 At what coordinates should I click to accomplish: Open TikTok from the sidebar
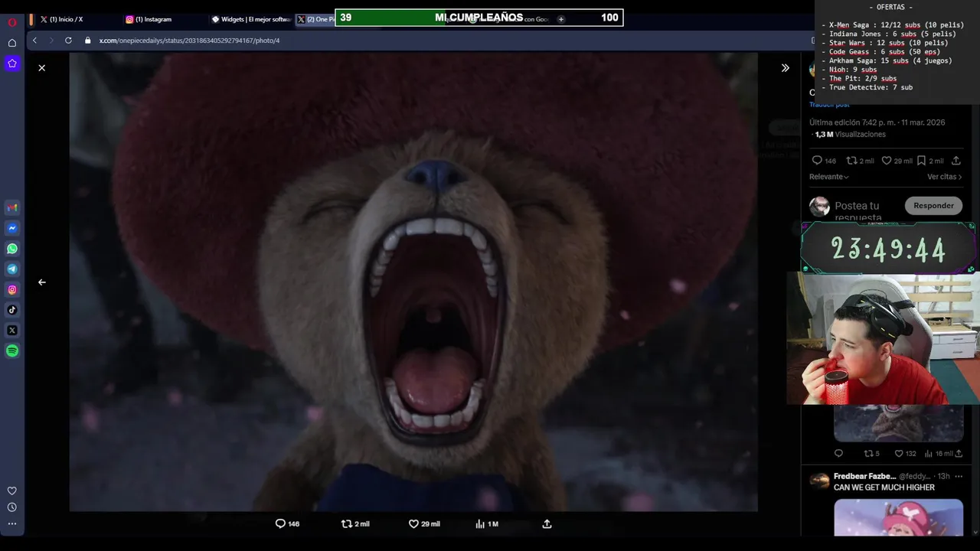pos(12,310)
